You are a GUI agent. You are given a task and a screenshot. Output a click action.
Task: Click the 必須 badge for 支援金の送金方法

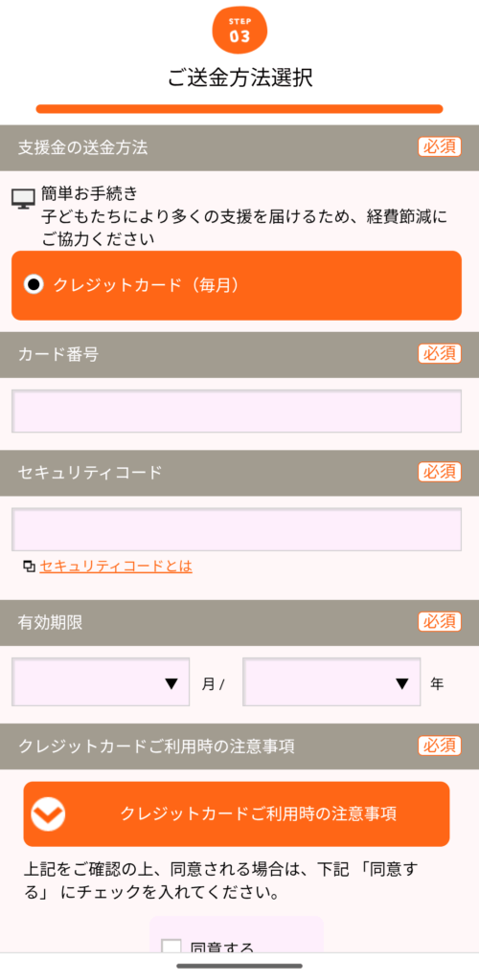click(440, 147)
